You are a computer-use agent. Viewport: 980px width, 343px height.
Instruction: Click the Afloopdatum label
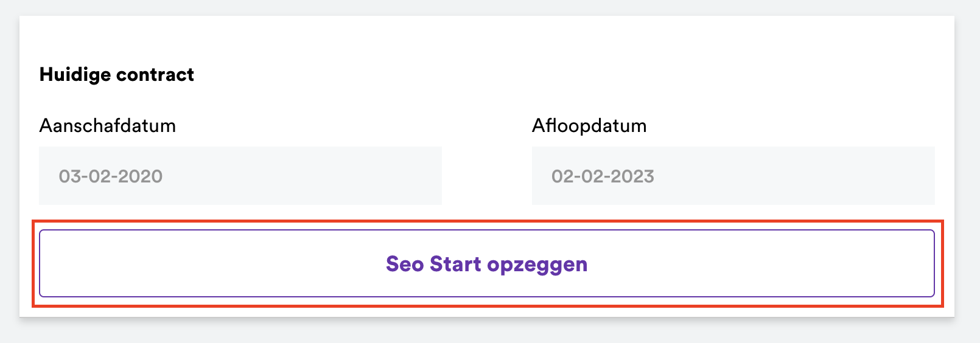click(x=589, y=125)
